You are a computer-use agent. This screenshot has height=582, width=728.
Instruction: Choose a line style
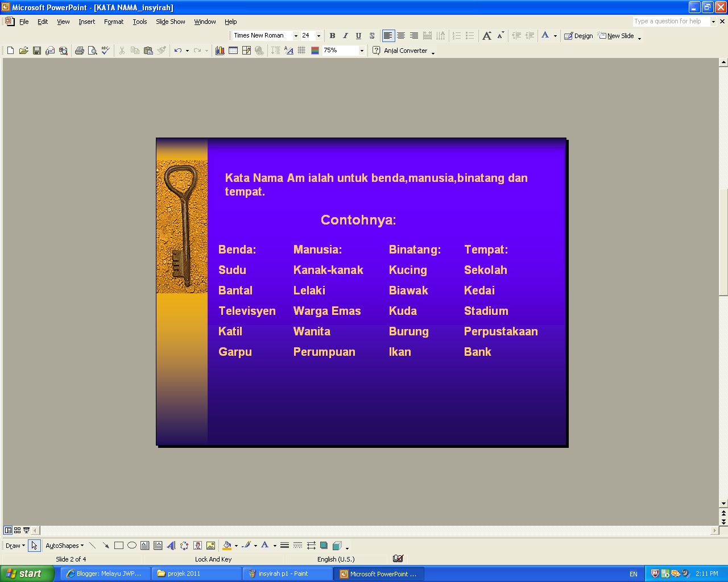pyautogui.click(x=284, y=546)
